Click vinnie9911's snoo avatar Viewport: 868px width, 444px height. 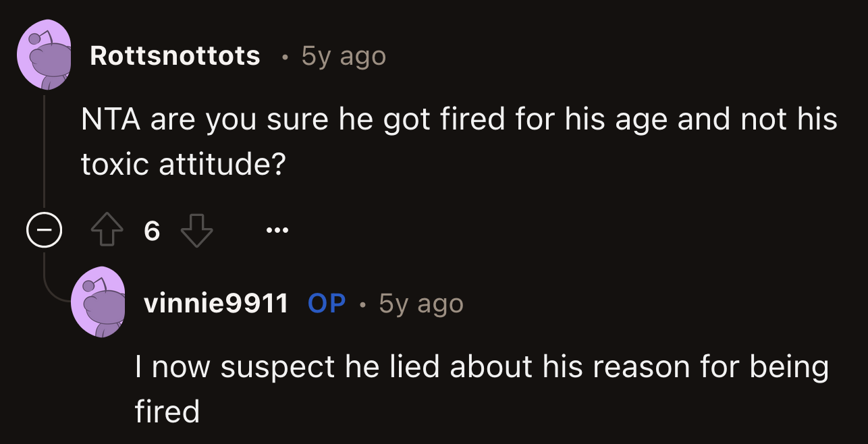99,301
